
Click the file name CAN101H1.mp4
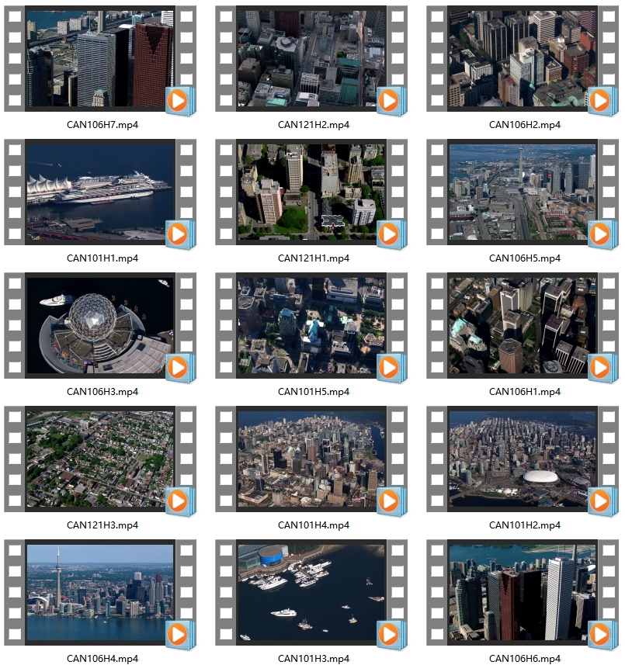click(102, 258)
